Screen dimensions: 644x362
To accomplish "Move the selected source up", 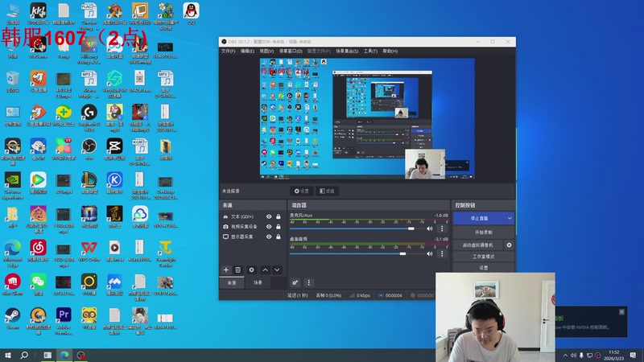I will coord(266,269).
